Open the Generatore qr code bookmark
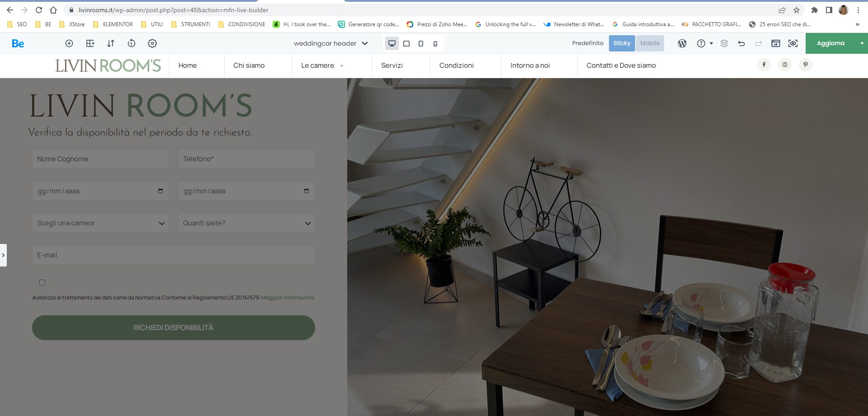 [x=369, y=24]
